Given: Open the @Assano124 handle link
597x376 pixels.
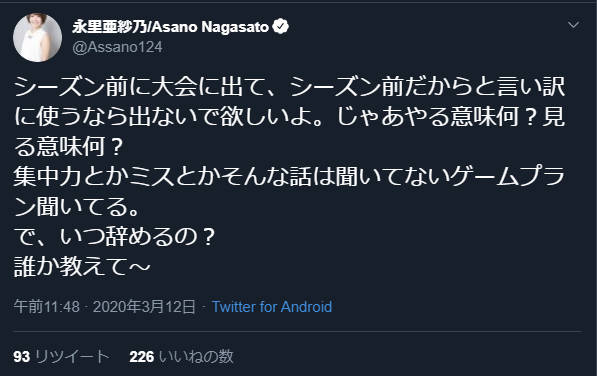Looking at the screenshot, I should click(x=117, y=47).
